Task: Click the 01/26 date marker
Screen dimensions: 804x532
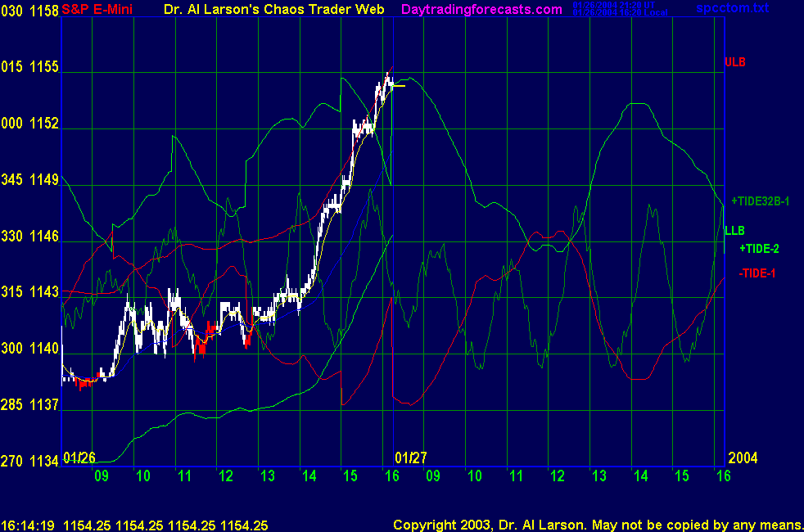Action: click(79, 457)
